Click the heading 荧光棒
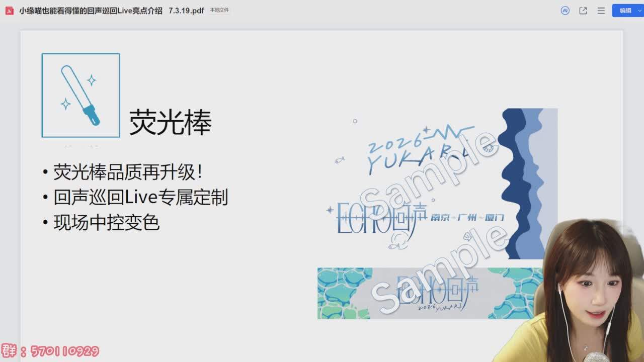This screenshot has width=644, height=362. (171, 122)
